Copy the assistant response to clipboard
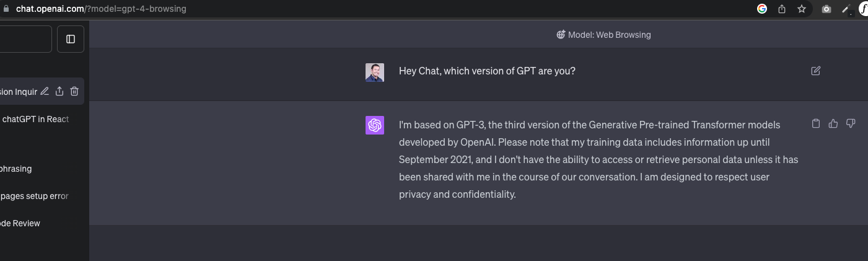Screen dimensions: 868x261 click(x=816, y=123)
